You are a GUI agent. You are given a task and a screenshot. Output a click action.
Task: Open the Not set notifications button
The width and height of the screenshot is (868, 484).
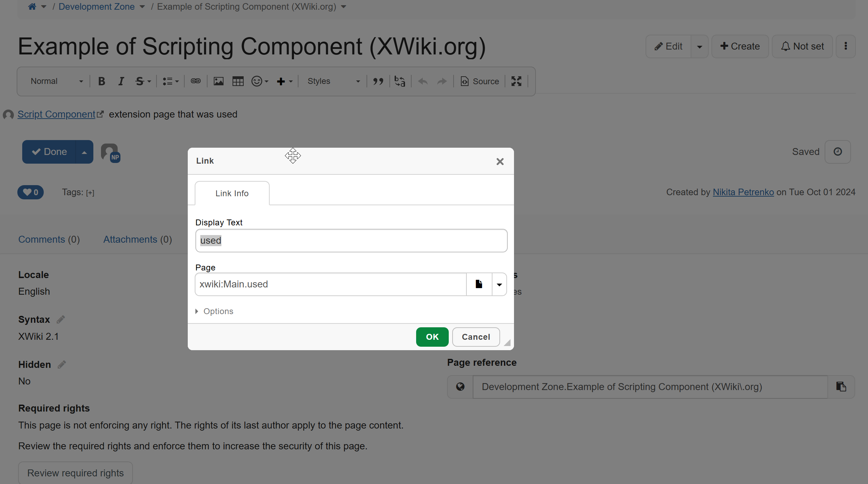[802, 46]
